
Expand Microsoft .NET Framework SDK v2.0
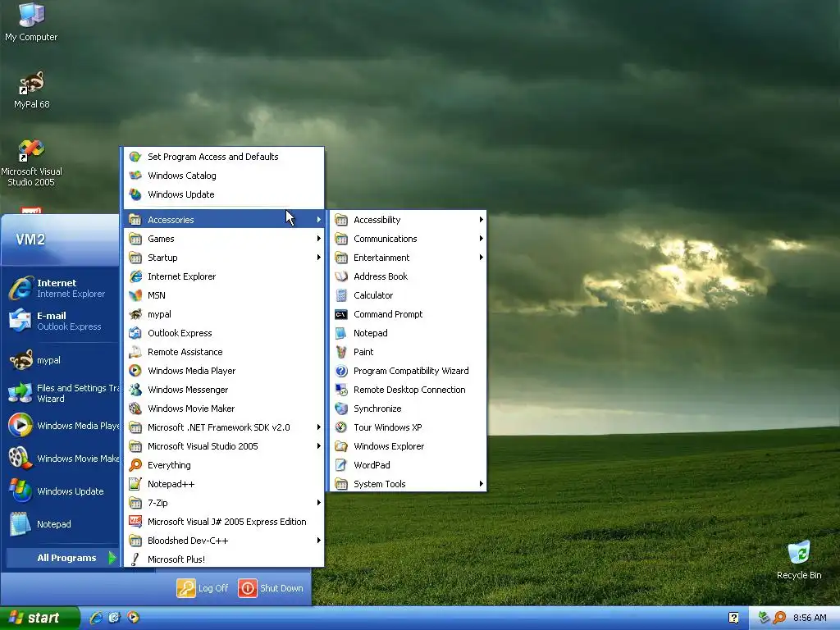point(224,427)
